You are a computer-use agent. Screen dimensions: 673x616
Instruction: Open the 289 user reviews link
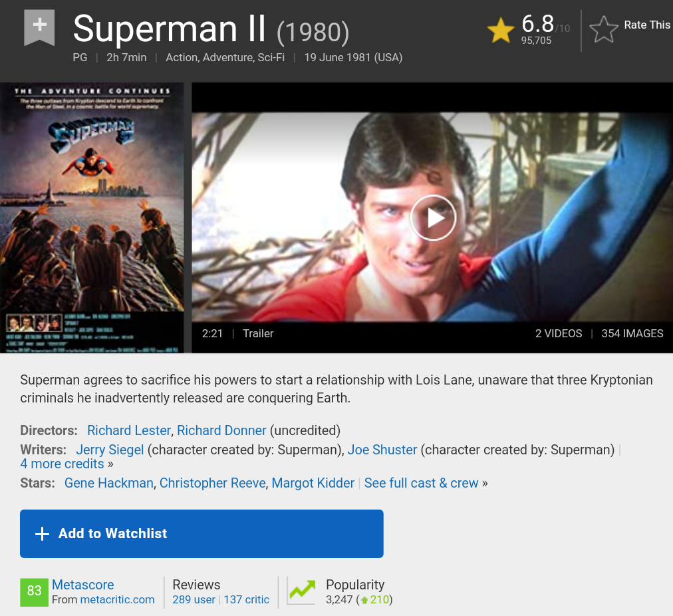[194, 599]
